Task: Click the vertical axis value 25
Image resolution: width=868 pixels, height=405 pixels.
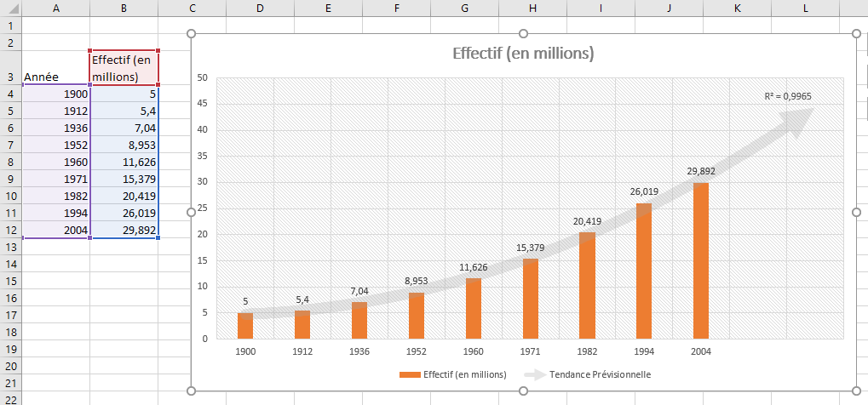Action: (x=202, y=208)
